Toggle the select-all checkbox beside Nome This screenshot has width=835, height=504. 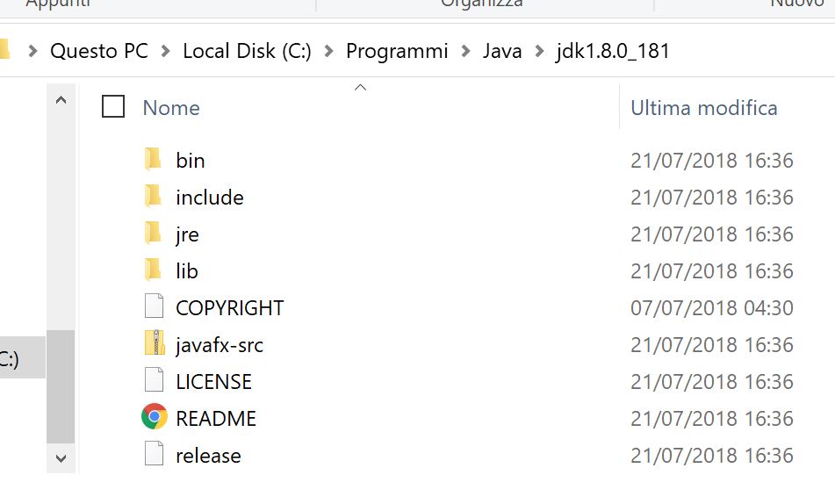coord(113,107)
